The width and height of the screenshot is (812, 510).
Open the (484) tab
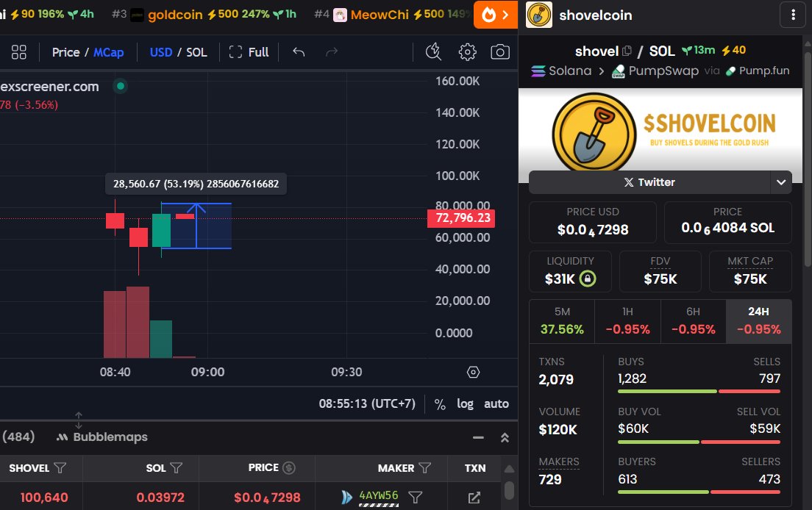pyautogui.click(x=18, y=437)
